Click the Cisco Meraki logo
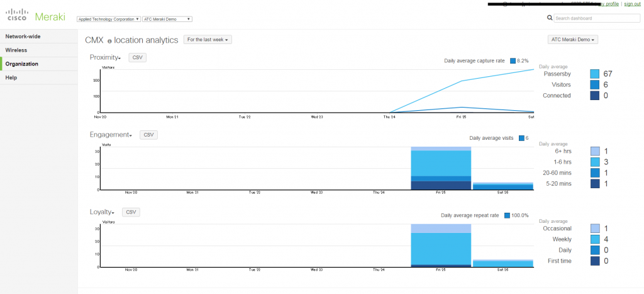 click(x=35, y=16)
